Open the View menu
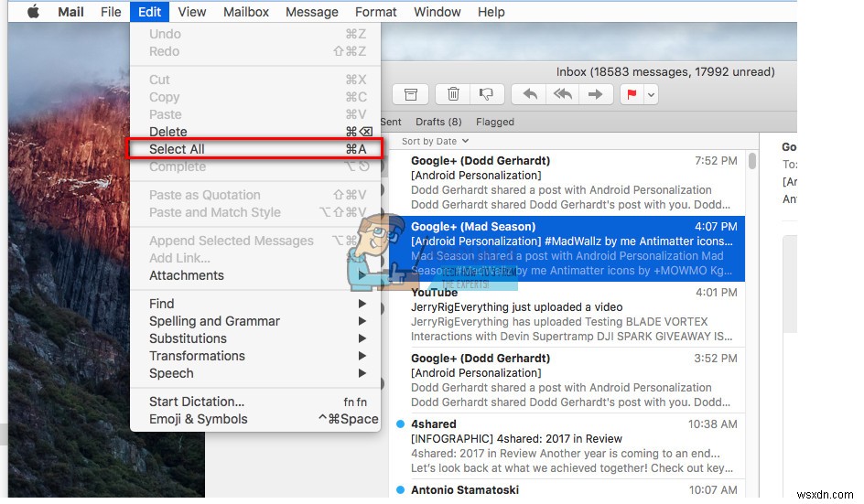The image size is (864, 504). (x=192, y=12)
